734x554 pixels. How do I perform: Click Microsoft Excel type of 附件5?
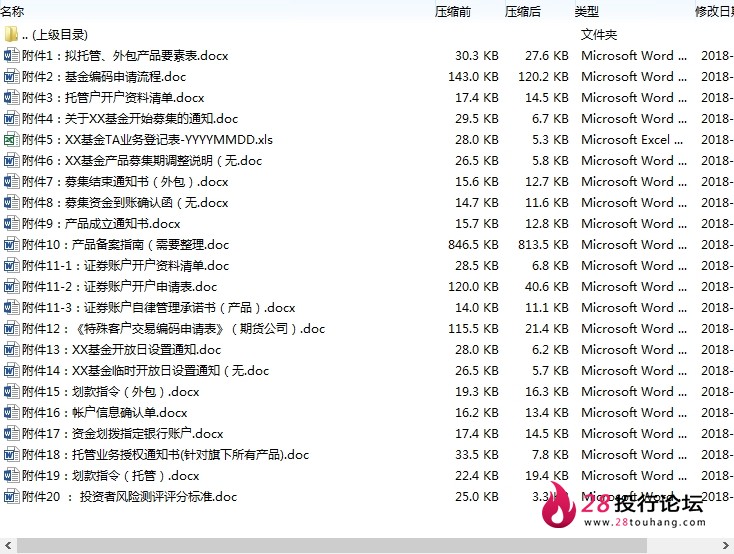632,140
